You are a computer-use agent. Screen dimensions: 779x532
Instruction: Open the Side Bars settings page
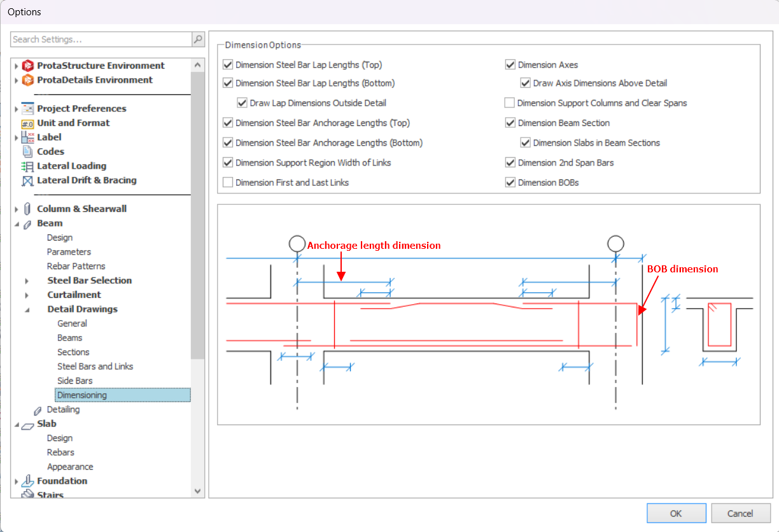pos(74,381)
